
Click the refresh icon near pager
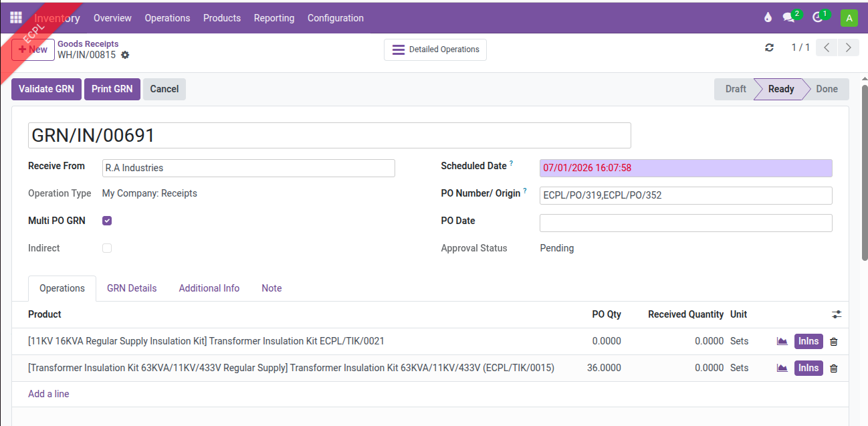tap(769, 47)
